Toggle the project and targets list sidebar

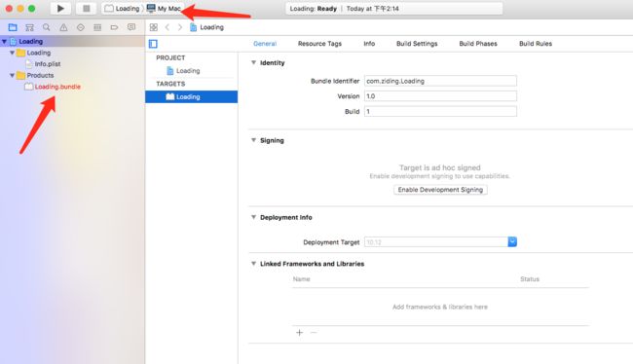(x=153, y=44)
